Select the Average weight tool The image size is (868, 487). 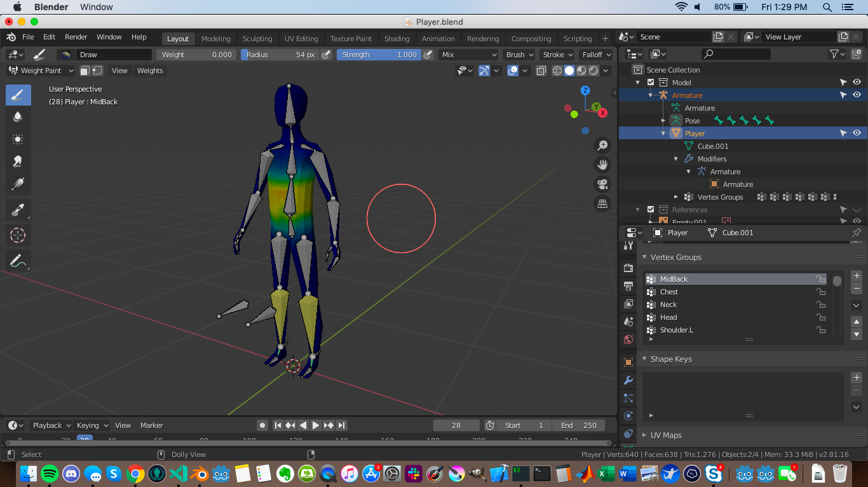click(18, 139)
